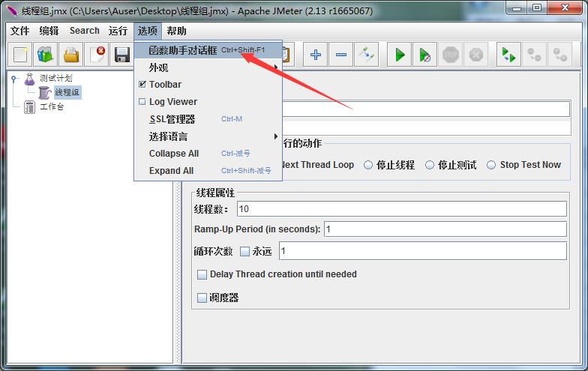Viewport: 588px width, 371px height.
Task: Click the 循环次数 input field
Action: [423, 250]
